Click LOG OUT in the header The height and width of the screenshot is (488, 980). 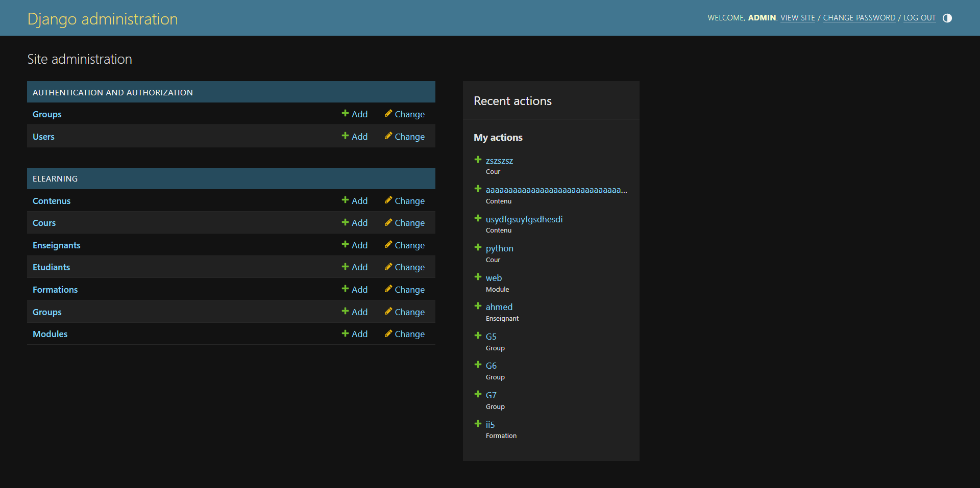pyautogui.click(x=920, y=18)
